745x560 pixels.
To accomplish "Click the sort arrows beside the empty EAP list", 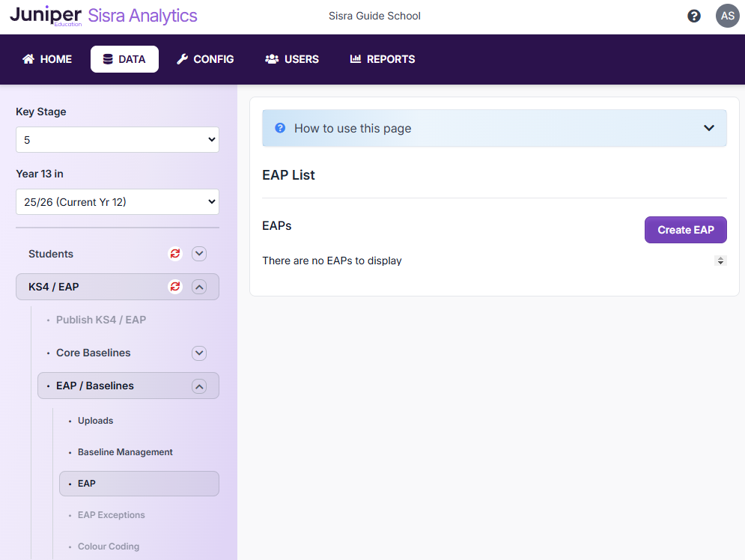I will tap(720, 261).
